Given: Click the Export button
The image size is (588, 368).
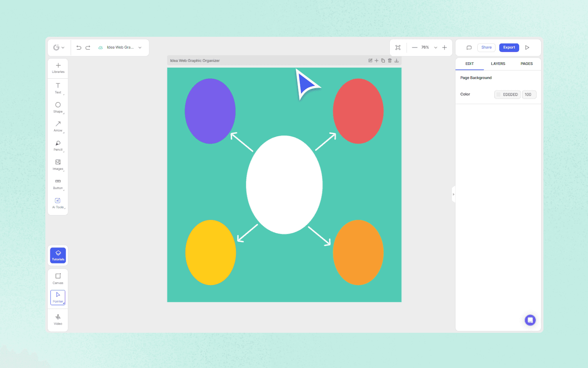Looking at the screenshot, I should point(509,47).
